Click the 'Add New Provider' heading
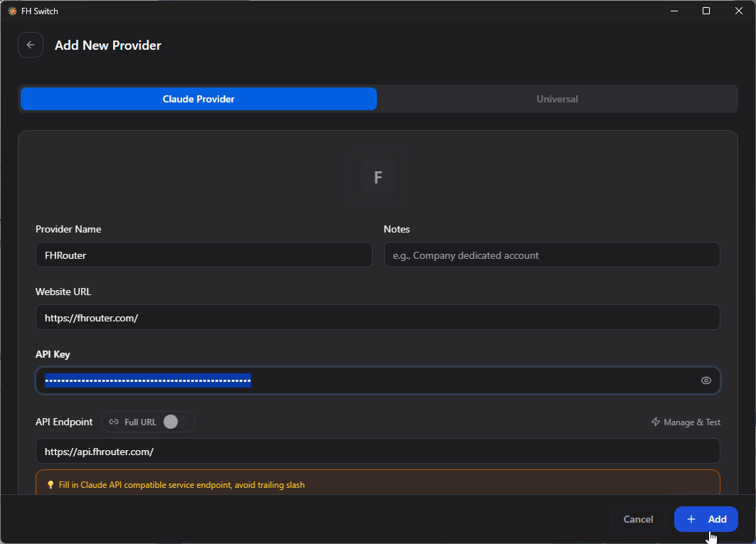The height and width of the screenshot is (544, 756). tap(108, 46)
